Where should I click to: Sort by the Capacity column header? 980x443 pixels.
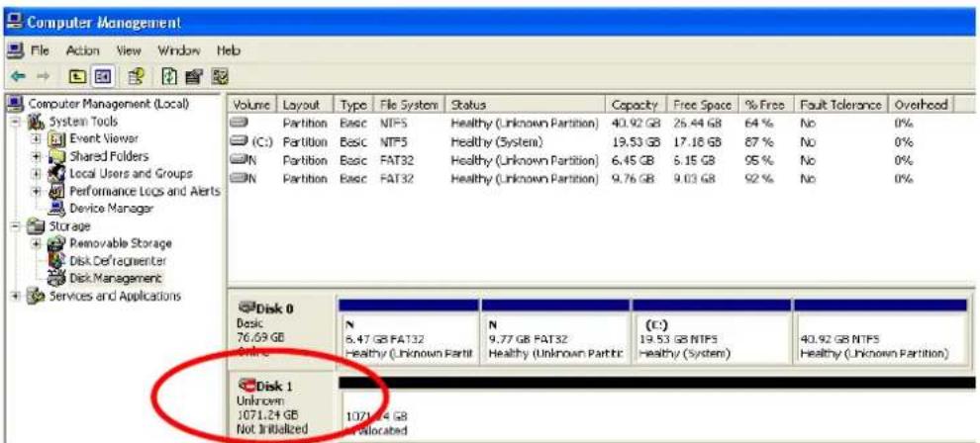pos(637,105)
